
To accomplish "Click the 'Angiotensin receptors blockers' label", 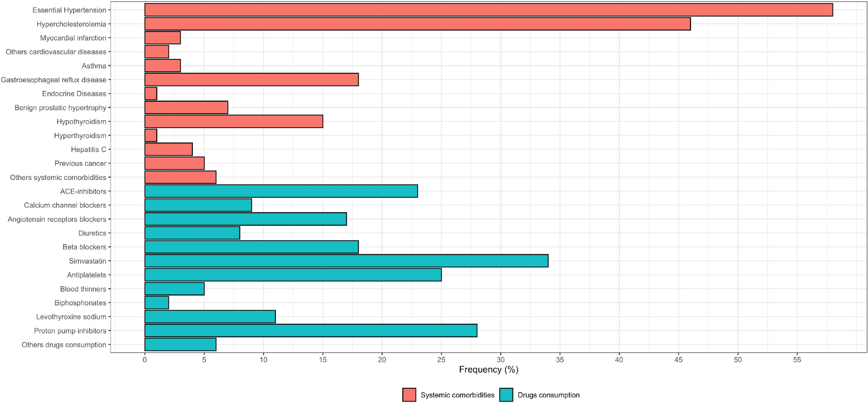I will pos(57,219).
